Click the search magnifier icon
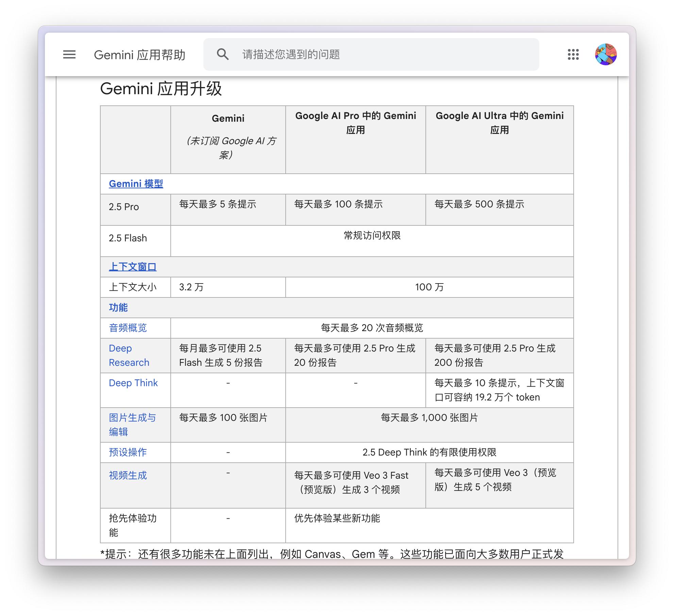Screen dimensions: 674x616 (223, 54)
